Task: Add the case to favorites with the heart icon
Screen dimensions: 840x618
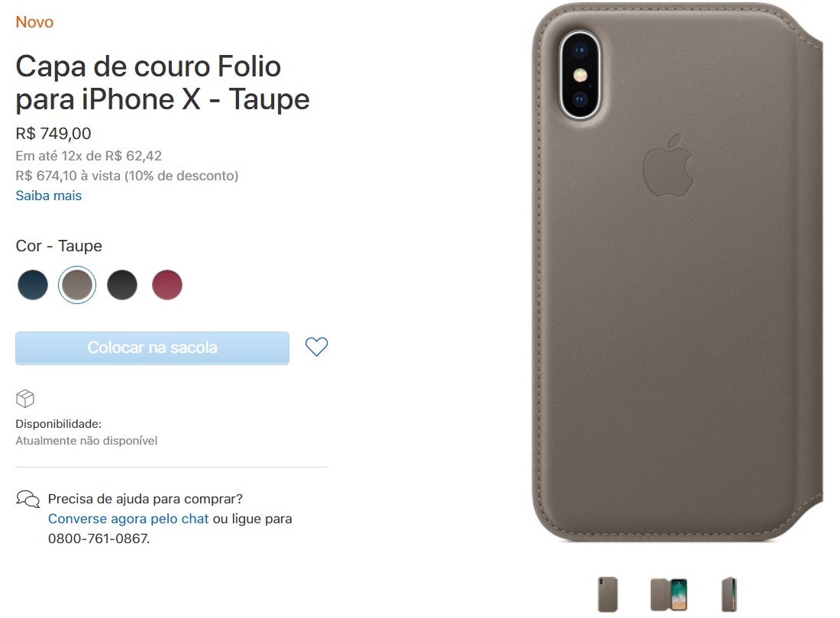Action: (x=316, y=347)
